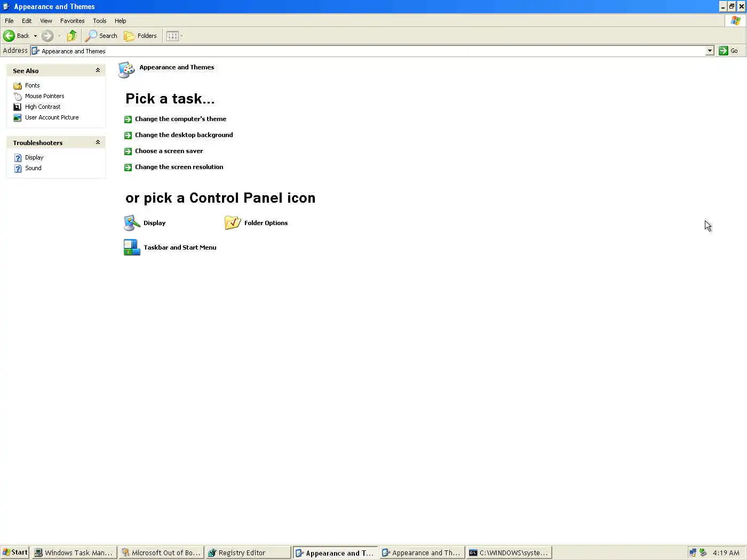Select Change the desktop background task
Image resolution: width=747 pixels, height=560 pixels.
(x=184, y=135)
